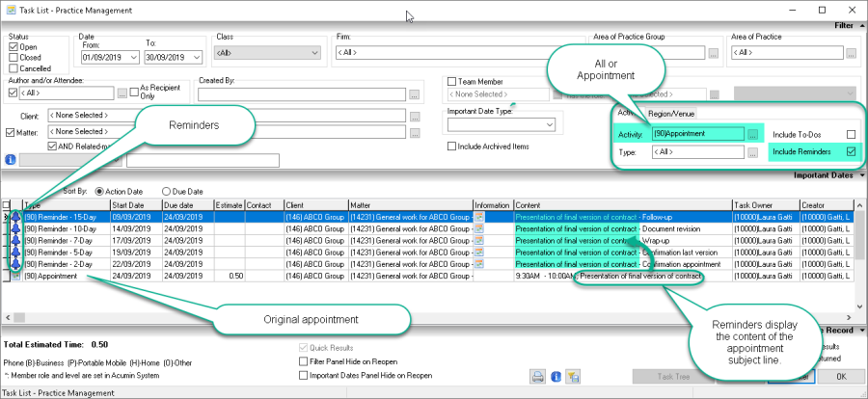The height and width of the screenshot is (399, 868).
Task: Open the Date From dropdown
Action: pos(134,57)
